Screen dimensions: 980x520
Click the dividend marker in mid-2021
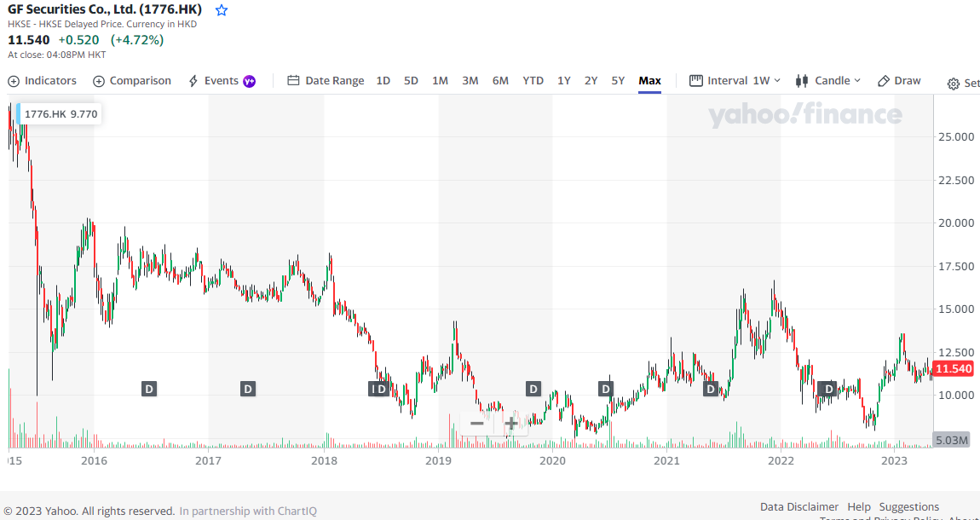[710, 390]
